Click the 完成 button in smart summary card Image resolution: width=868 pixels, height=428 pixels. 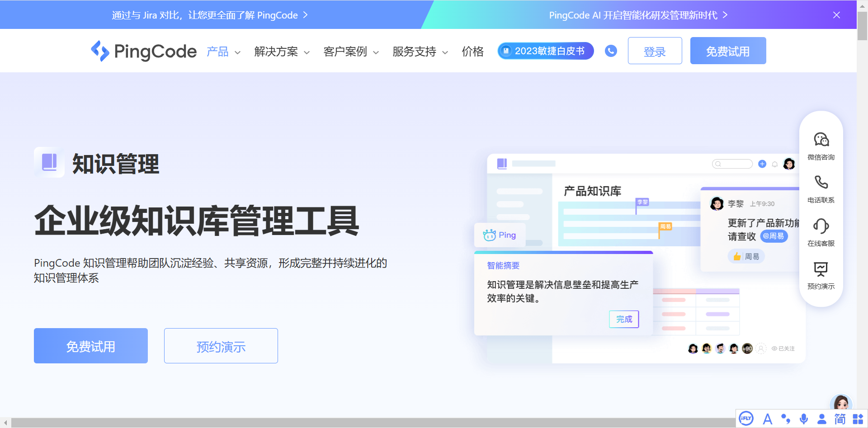624,319
